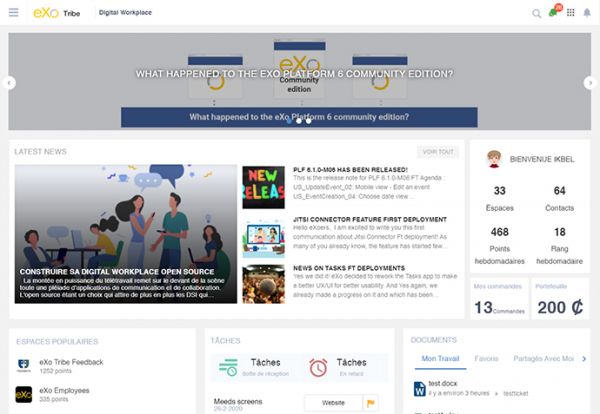
Task: Open chat icon with red badge
Action: click(555, 11)
